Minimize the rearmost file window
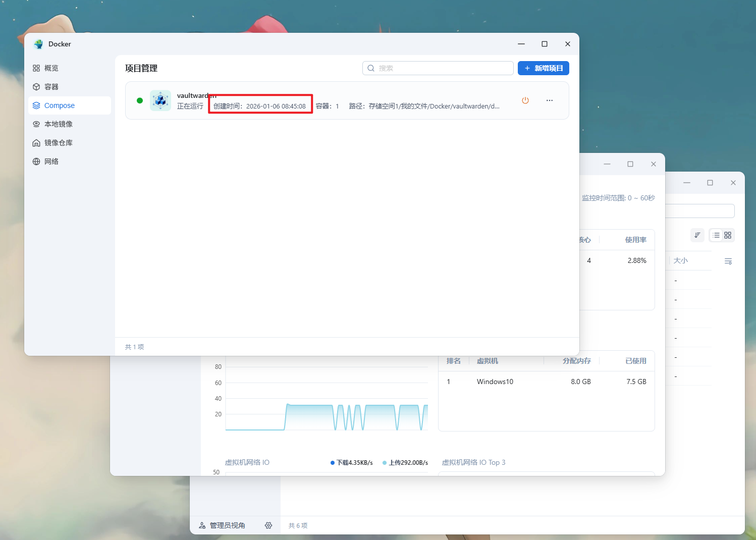 (687, 183)
